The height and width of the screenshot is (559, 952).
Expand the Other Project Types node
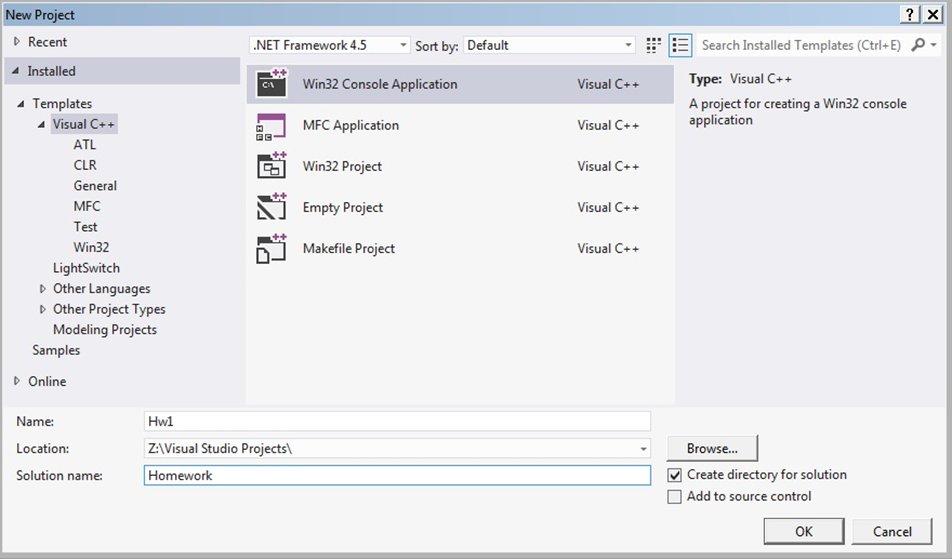[x=42, y=309]
